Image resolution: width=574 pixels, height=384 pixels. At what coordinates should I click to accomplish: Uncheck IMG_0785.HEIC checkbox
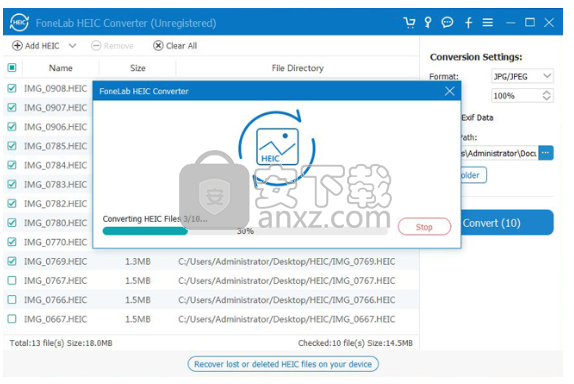point(12,146)
